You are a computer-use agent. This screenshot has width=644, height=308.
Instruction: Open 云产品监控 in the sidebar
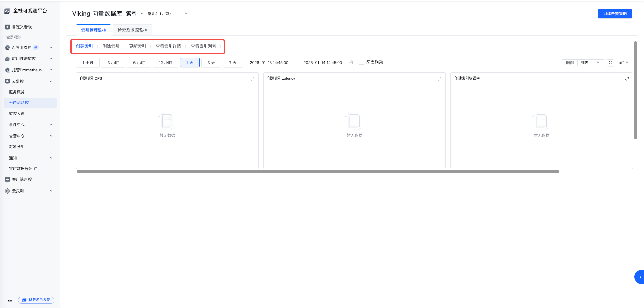point(30,103)
